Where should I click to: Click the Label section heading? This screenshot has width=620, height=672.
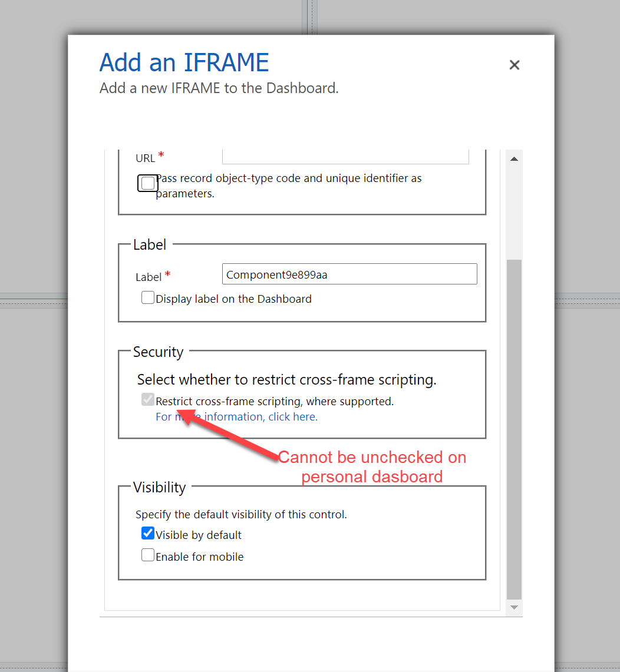tap(150, 245)
